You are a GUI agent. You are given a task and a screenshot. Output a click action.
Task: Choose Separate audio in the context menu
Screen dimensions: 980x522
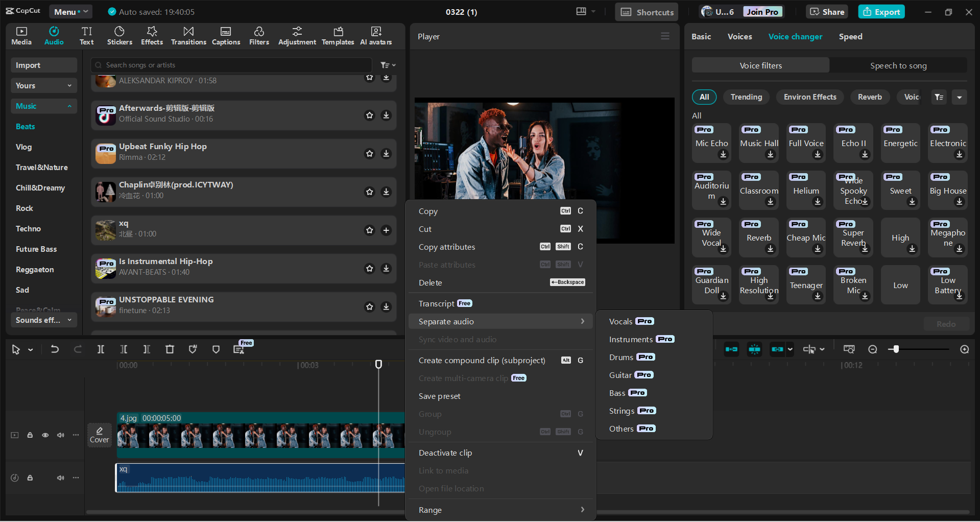click(446, 321)
